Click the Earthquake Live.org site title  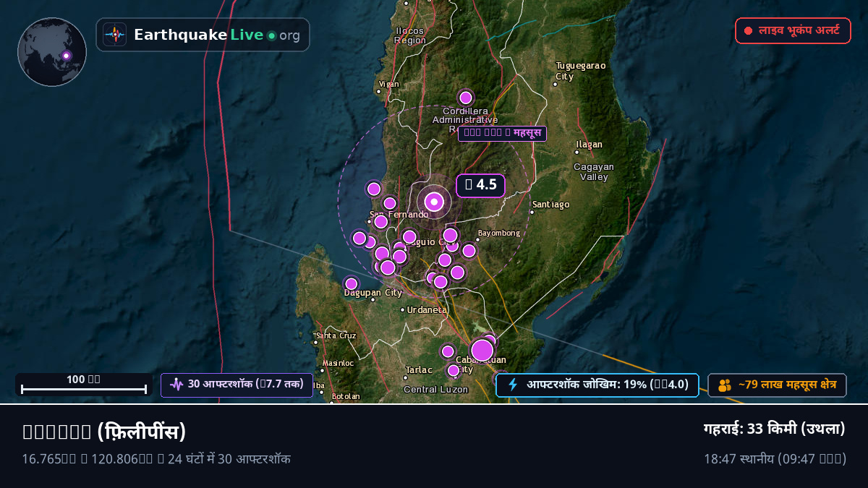217,35
